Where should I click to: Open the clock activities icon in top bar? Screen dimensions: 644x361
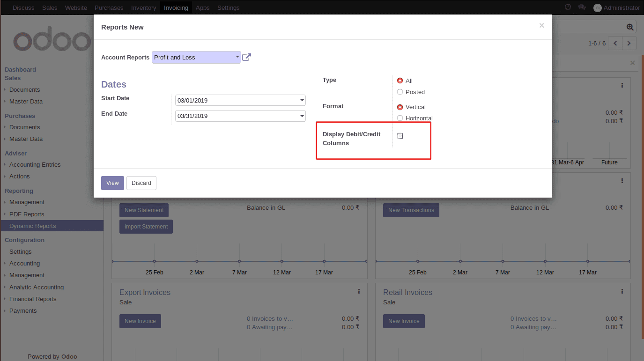(x=568, y=7)
